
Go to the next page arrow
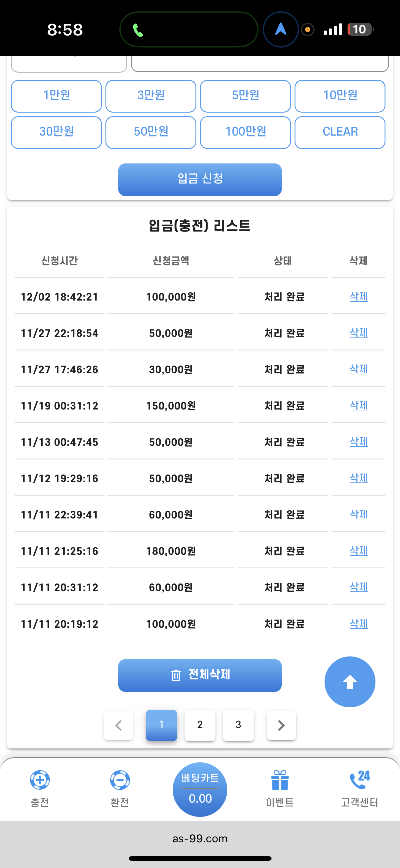[x=281, y=725]
